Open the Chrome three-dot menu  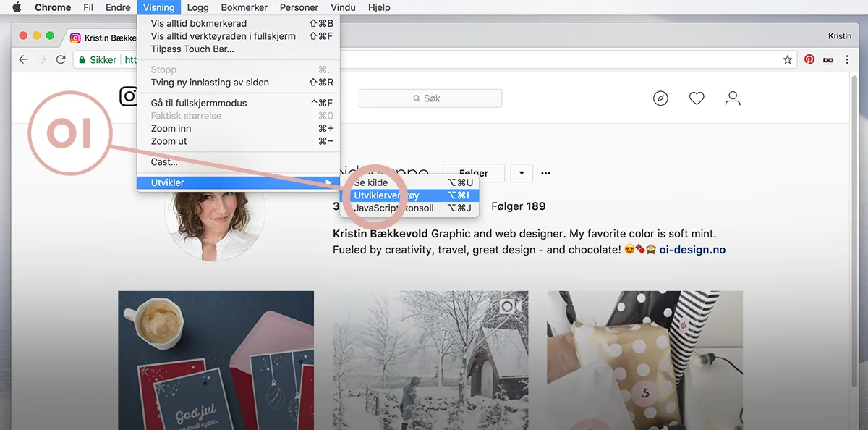(846, 60)
